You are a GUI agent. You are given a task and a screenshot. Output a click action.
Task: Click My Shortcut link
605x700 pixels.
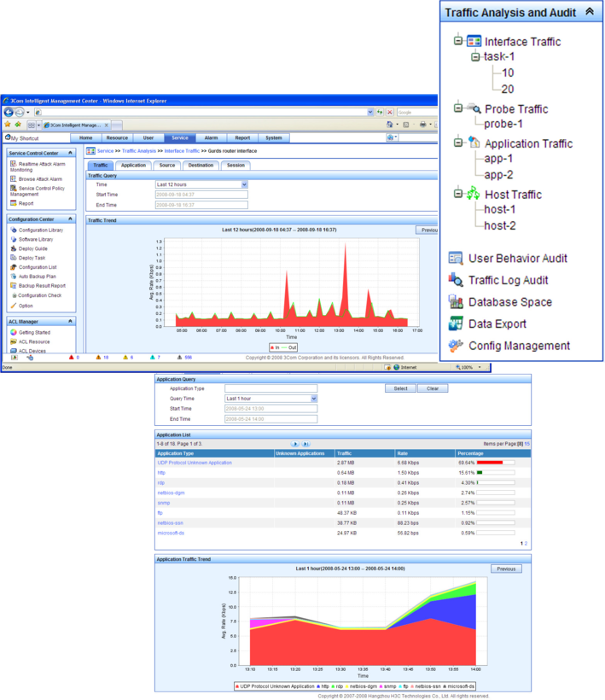click(x=25, y=138)
